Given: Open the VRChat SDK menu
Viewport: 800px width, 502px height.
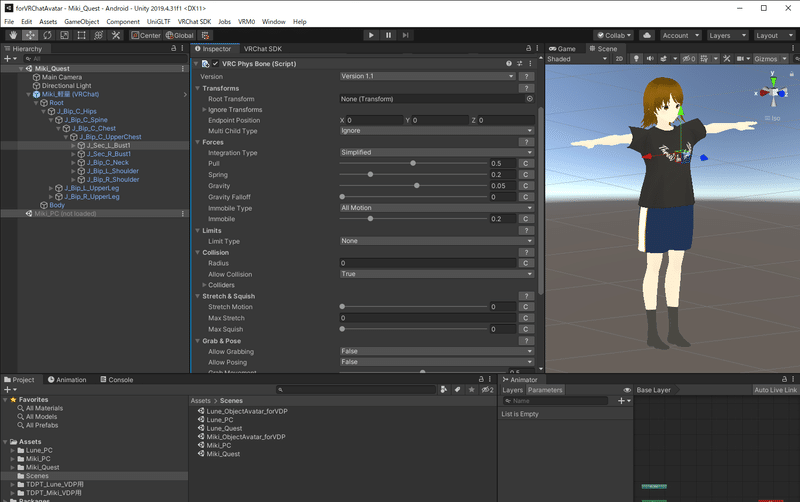Looking at the screenshot, I should [x=194, y=21].
